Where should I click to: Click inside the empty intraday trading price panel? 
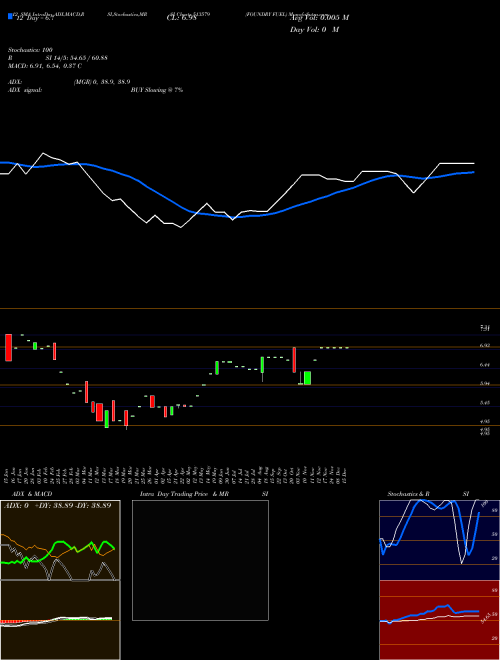click(200, 560)
